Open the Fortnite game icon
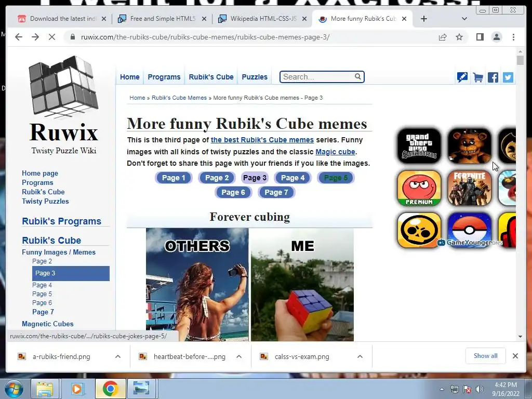The height and width of the screenshot is (399, 532). pos(470,188)
